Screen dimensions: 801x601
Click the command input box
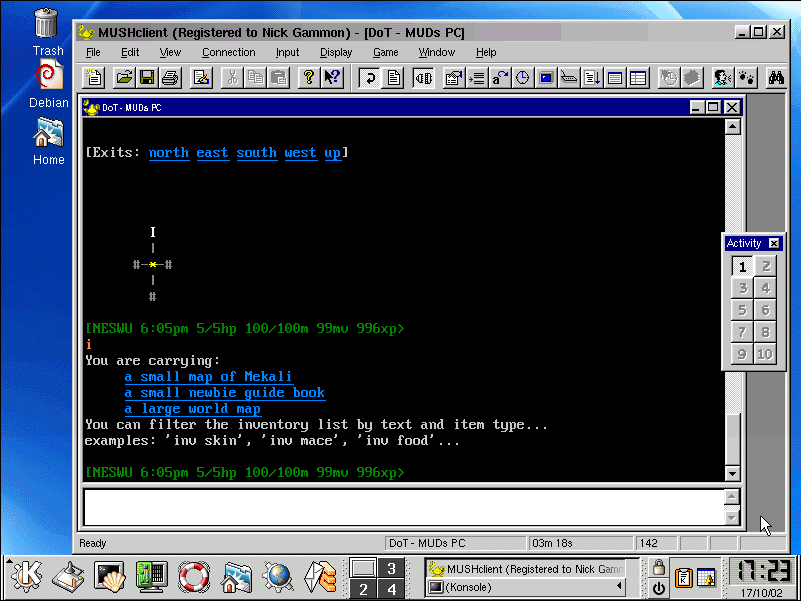coord(404,507)
